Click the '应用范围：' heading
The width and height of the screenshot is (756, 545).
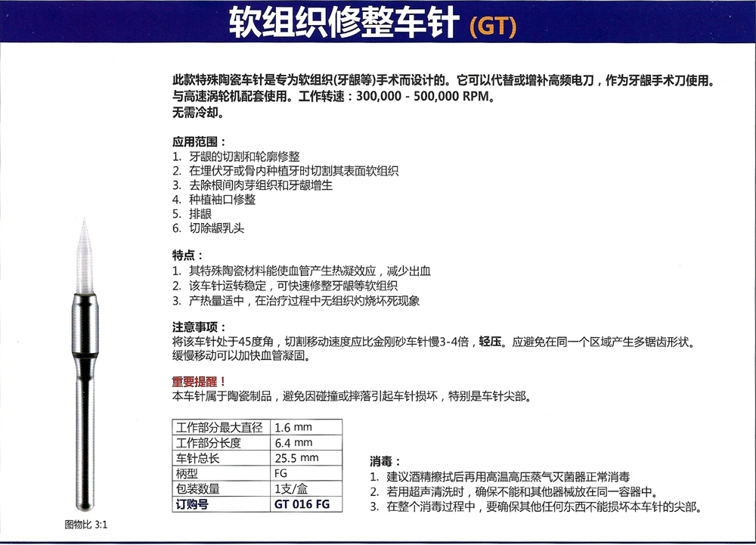tap(200, 141)
